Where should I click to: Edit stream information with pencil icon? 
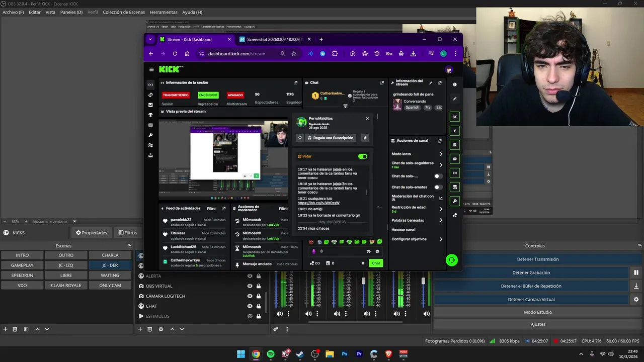pyautogui.click(x=431, y=83)
